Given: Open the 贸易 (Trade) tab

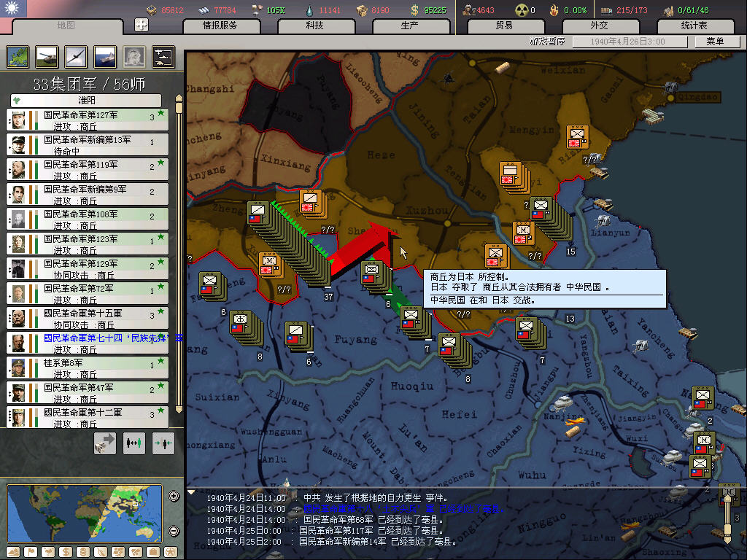Looking at the screenshot, I should tap(505, 26).
